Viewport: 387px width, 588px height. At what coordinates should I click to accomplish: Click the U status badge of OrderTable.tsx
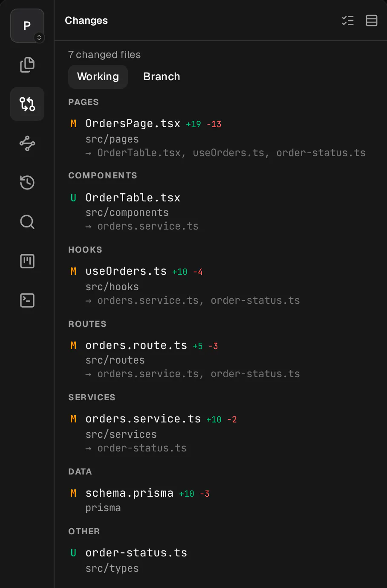[x=73, y=198]
